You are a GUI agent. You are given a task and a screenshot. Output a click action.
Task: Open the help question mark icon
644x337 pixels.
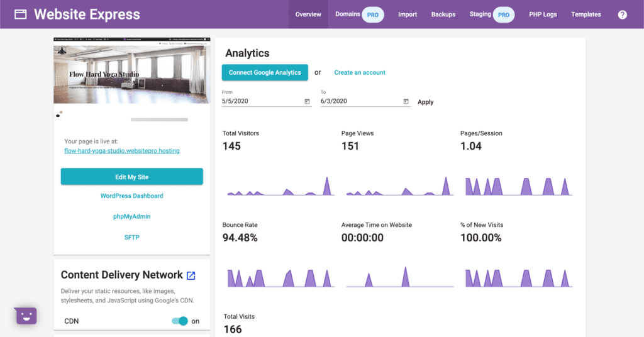point(622,14)
